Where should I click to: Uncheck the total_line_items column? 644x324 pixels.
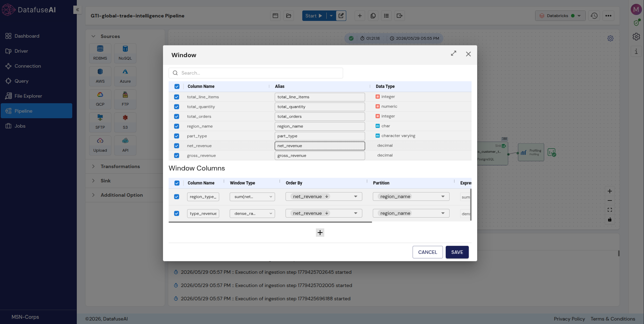[x=177, y=97]
